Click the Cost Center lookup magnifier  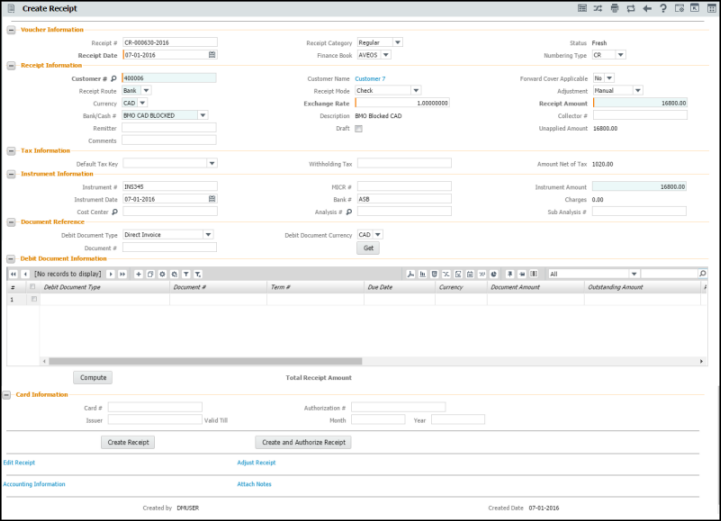coord(115,212)
